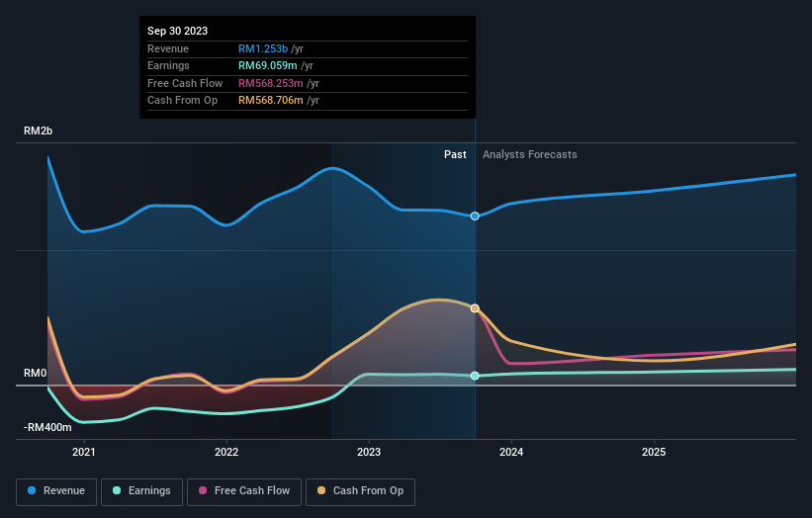Click the 2021 x-axis label
Screen dimensions: 812x518
[x=84, y=453]
